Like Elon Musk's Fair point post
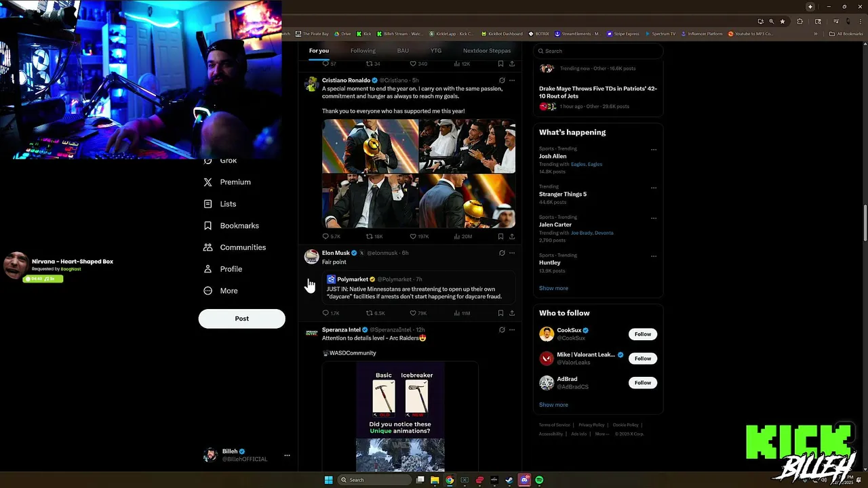 (x=418, y=313)
